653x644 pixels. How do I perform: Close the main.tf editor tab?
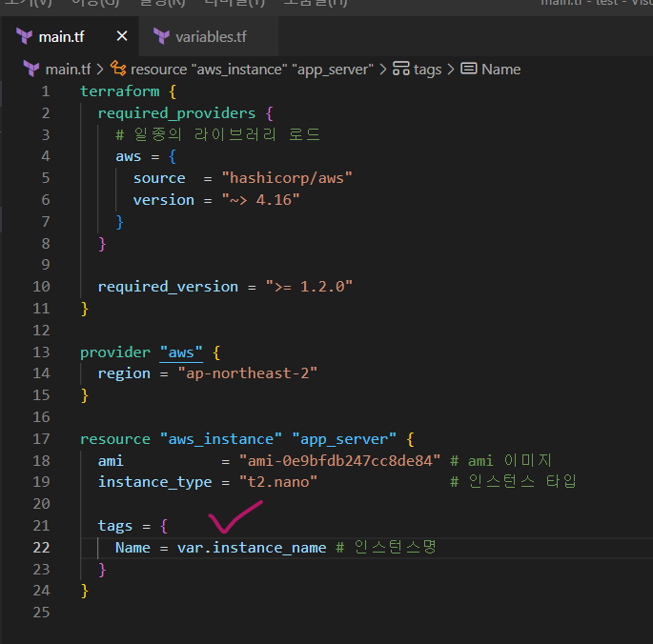point(122,37)
